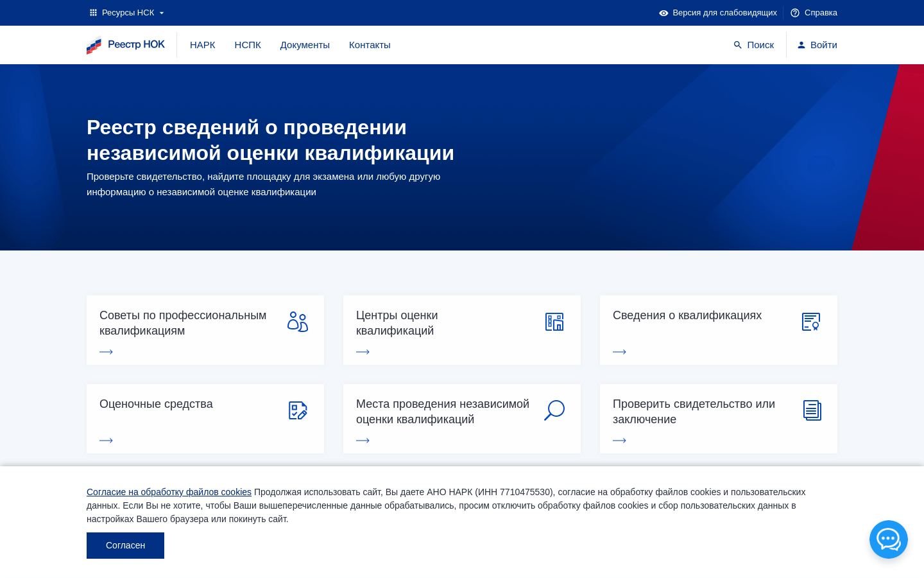Open Сведения о квалификациях card title
Viewport: 924px width, 578px height.
pyautogui.click(x=687, y=315)
